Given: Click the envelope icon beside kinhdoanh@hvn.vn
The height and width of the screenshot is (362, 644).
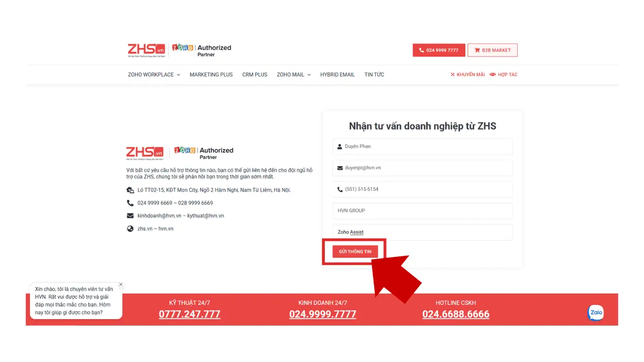Looking at the screenshot, I should tap(130, 215).
